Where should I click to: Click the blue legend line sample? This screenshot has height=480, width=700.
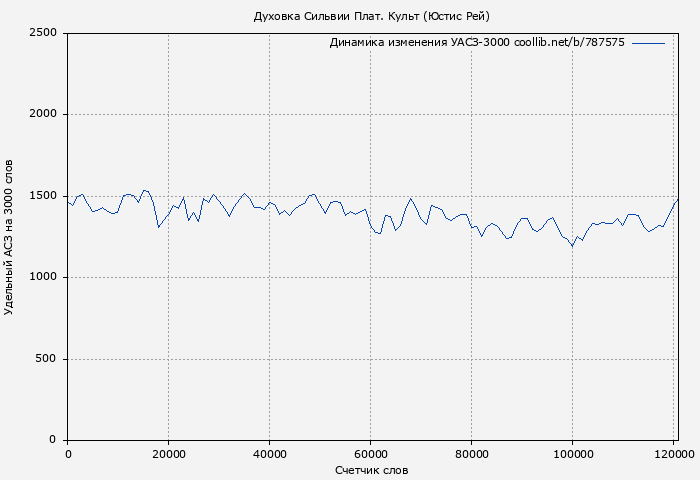tap(648, 43)
